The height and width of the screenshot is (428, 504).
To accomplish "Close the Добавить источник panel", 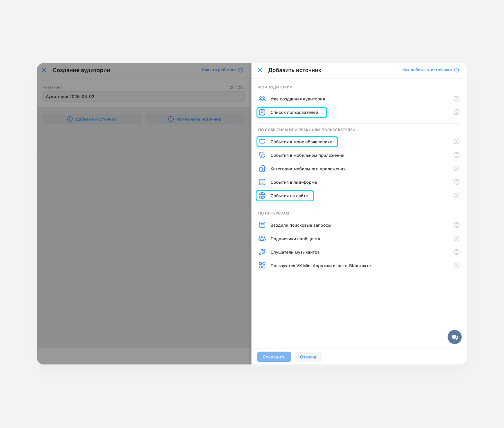I will coord(260,70).
